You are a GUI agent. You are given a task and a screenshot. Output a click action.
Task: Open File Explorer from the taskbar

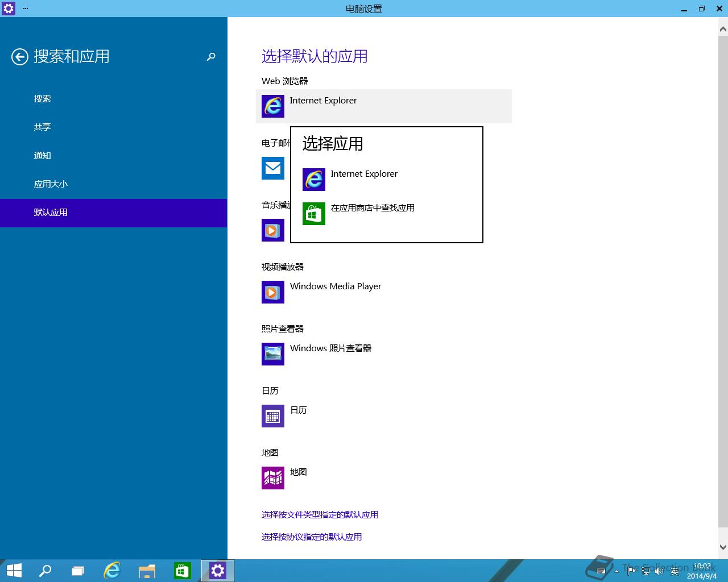[147, 571]
